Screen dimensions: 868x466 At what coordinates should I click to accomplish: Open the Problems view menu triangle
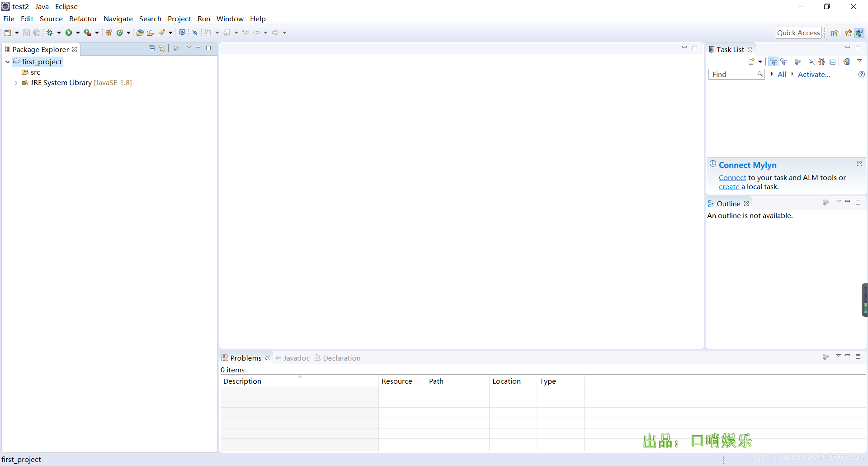838,356
